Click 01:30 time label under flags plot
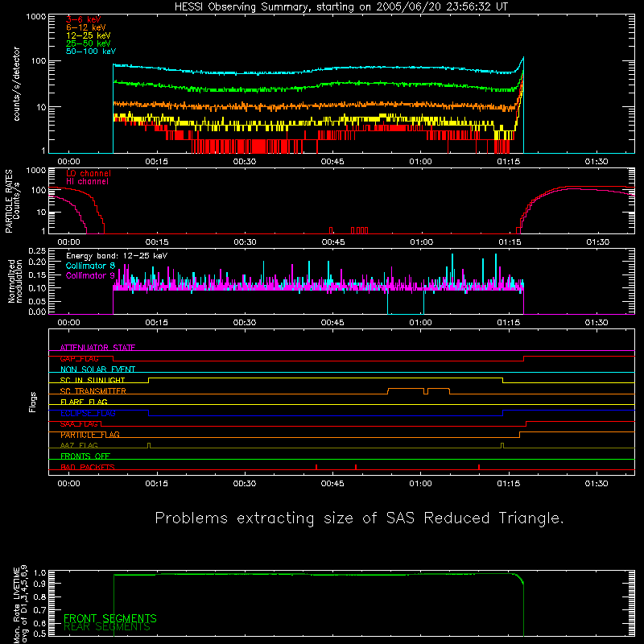The height and width of the screenshot is (644, 644). (x=597, y=484)
